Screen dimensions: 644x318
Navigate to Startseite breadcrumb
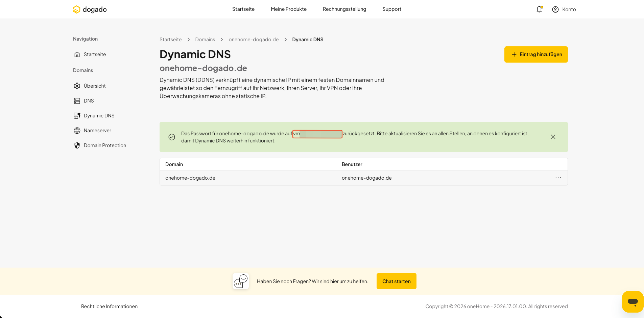[x=170, y=40]
